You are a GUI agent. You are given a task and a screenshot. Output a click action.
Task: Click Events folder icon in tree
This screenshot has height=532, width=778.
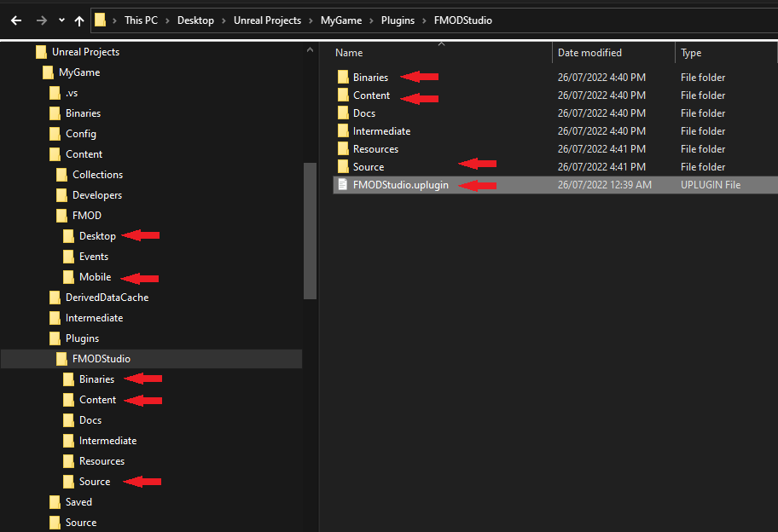coord(68,257)
